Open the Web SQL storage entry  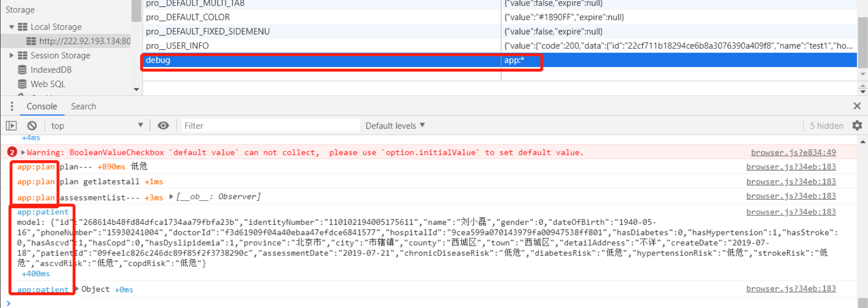click(x=48, y=84)
